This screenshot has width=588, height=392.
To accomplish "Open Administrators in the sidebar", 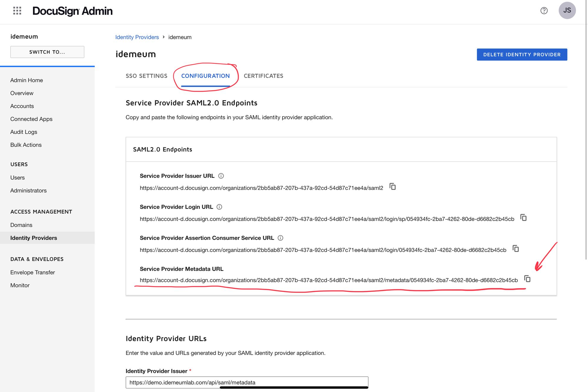I will [x=29, y=190].
